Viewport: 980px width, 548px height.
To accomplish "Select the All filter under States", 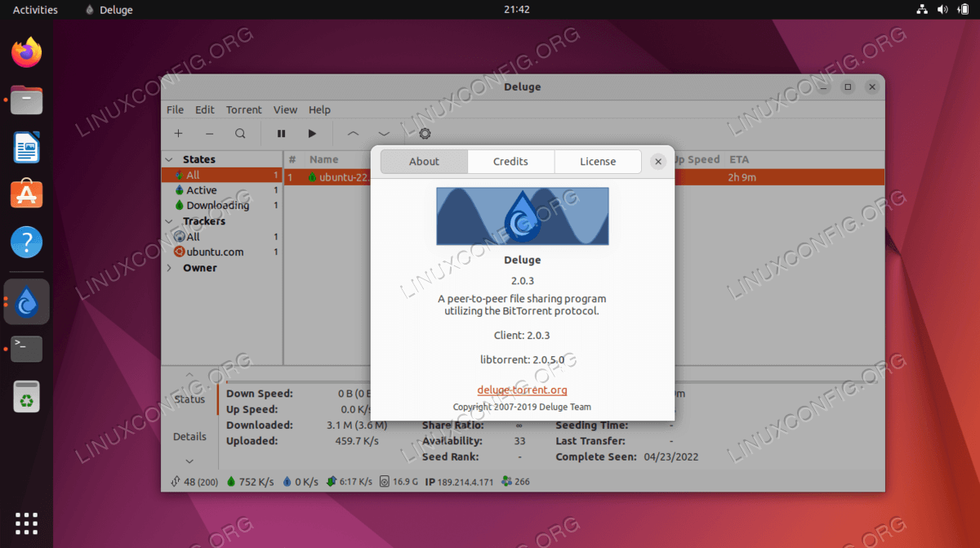I will (221, 175).
